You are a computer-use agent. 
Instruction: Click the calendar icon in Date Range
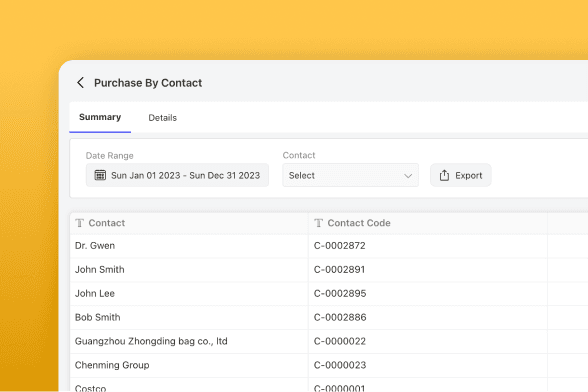click(x=100, y=175)
